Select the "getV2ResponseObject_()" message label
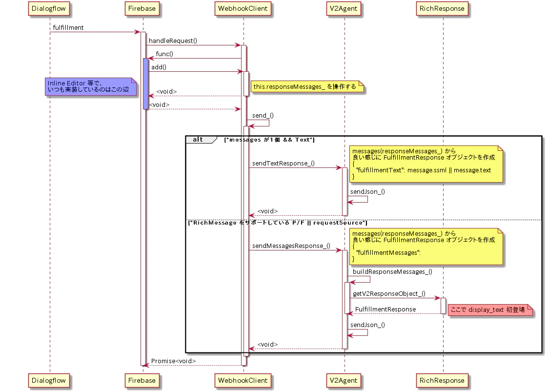Image resolution: width=547 pixels, height=392 pixels. pyautogui.click(x=389, y=294)
